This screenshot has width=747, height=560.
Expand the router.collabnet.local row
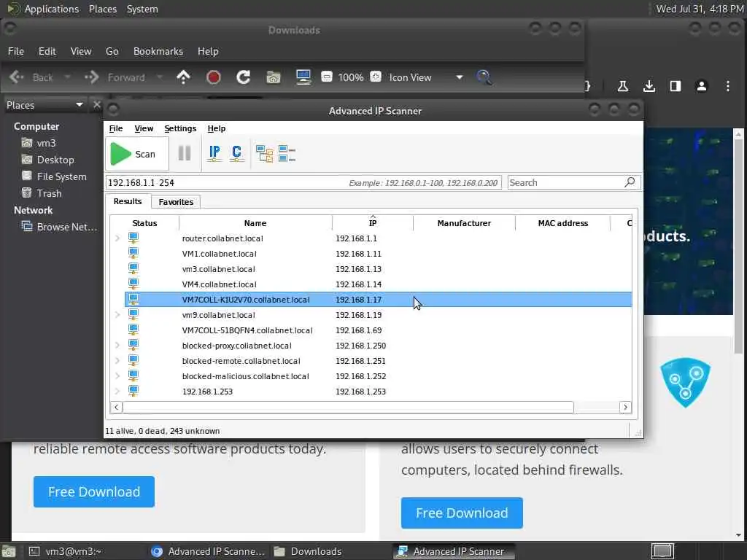click(117, 238)
